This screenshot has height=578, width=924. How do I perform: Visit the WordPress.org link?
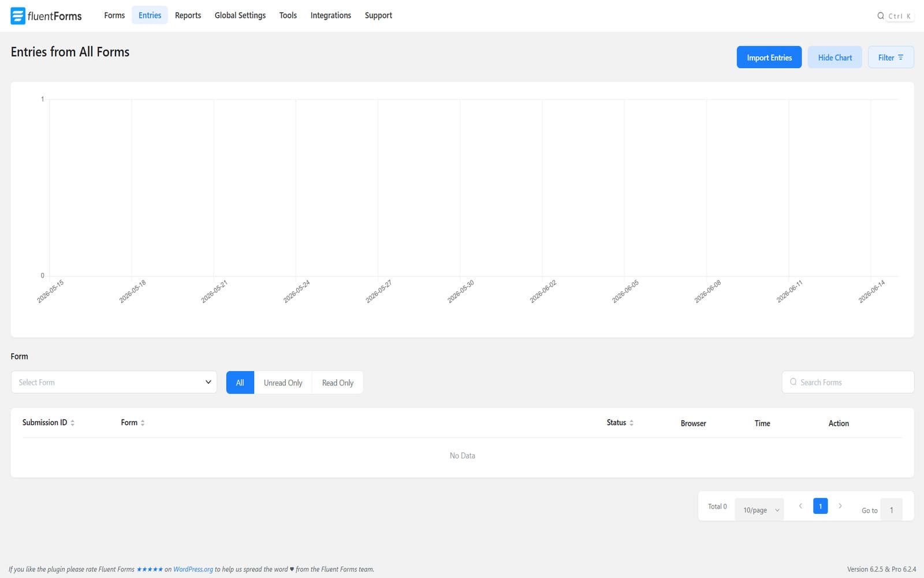click(x=193, y=569)
